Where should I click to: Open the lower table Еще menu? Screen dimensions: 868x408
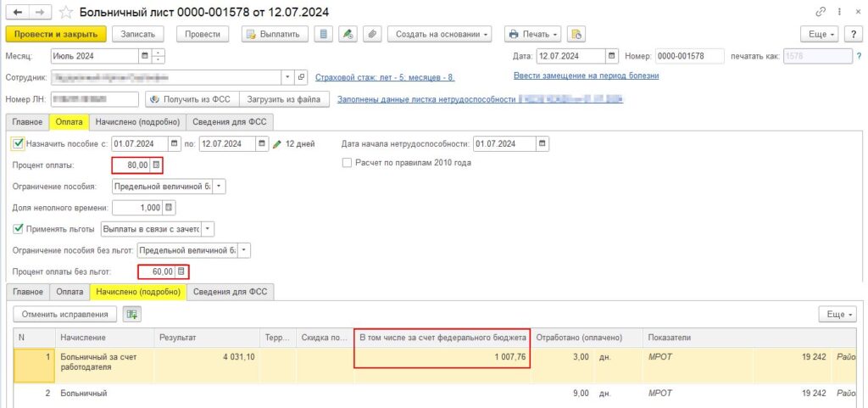(x=837, y=314)
